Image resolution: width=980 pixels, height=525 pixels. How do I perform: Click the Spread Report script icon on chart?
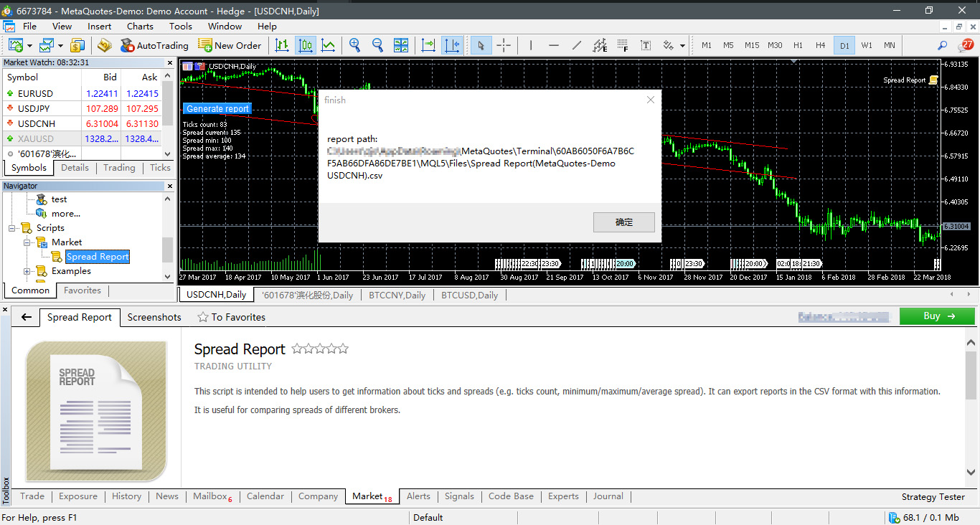click(933, 80)
